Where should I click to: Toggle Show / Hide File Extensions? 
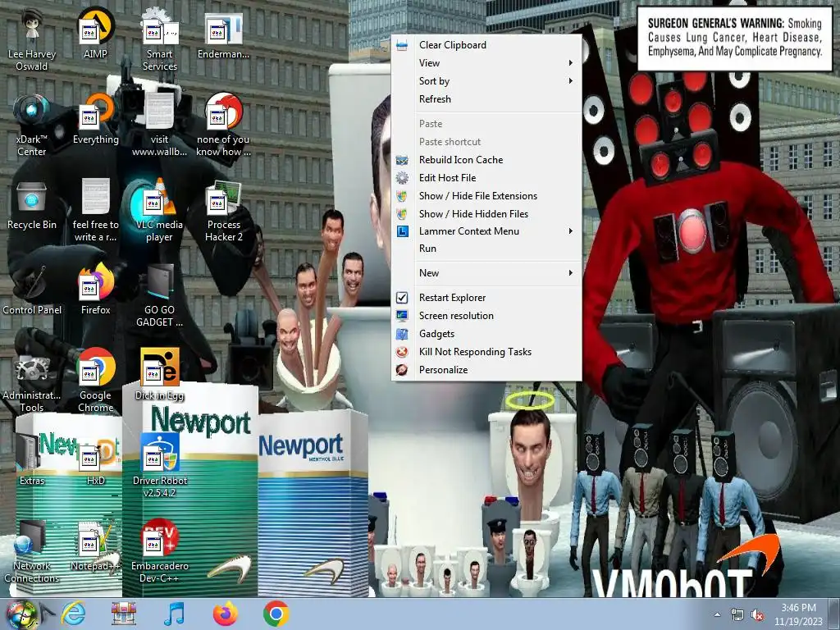click(486, 196)
